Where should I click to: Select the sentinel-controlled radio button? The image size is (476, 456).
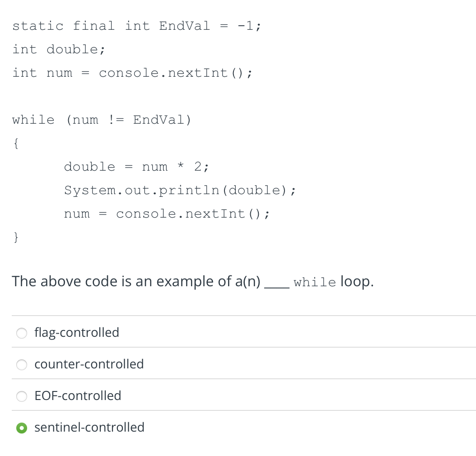pos(21,428)
